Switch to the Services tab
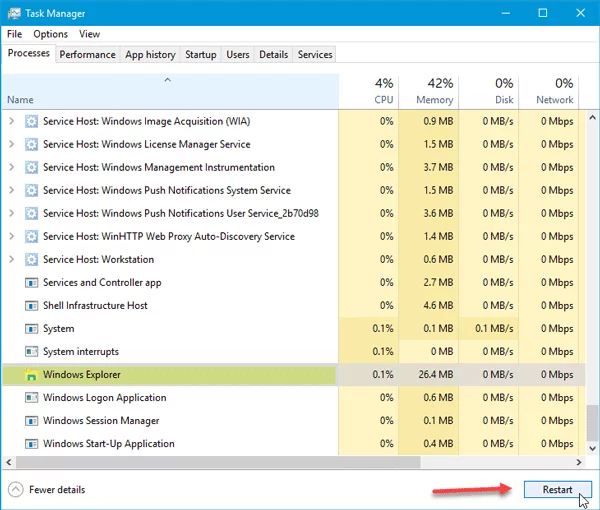600x510 pixels. (x=315, y=55)
